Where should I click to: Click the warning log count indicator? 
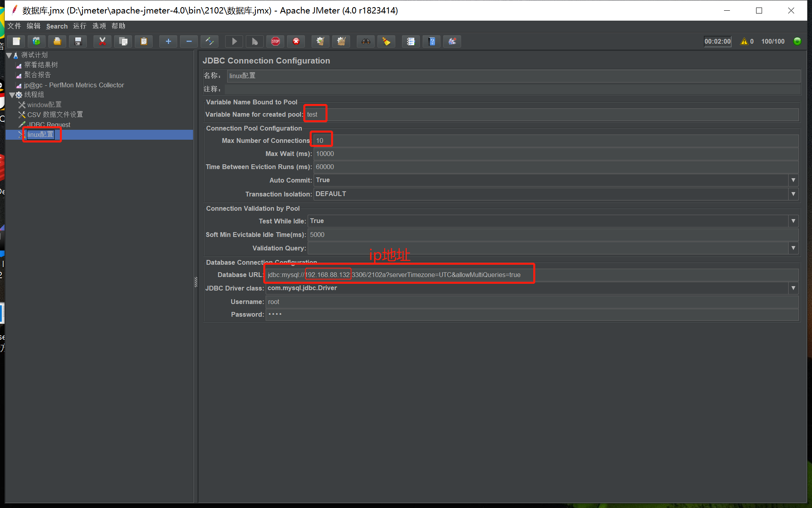tap(747, 41)
